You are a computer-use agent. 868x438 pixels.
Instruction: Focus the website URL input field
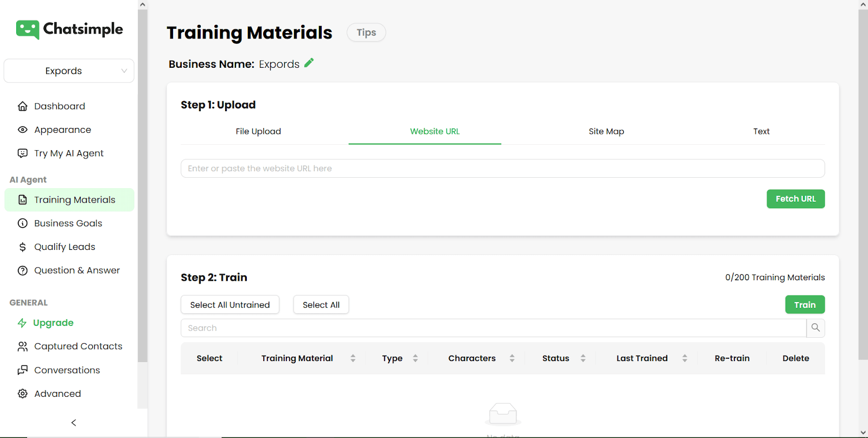point(502,169)
